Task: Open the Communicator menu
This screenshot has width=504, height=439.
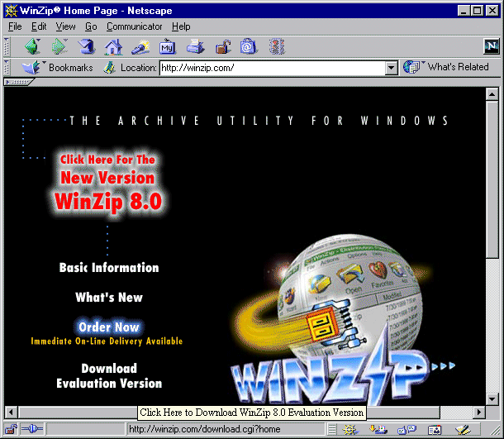Action: tap(135, 26)
